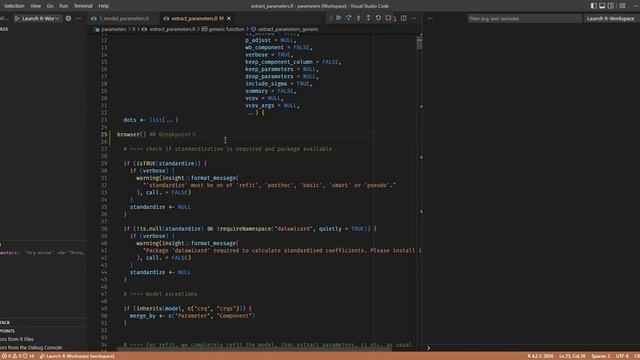Viewport: 640px width, 360px height.
Task: Click 'if (inherits(model, c("crq", "crqs")))' line
Action: pos(187,309)
